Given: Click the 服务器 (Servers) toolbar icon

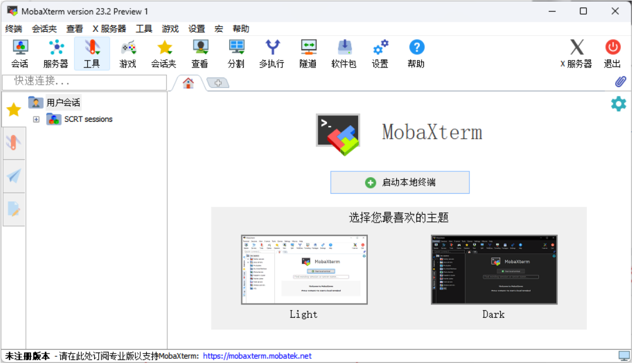Looking at the screenshot, I should pos(55,53).
